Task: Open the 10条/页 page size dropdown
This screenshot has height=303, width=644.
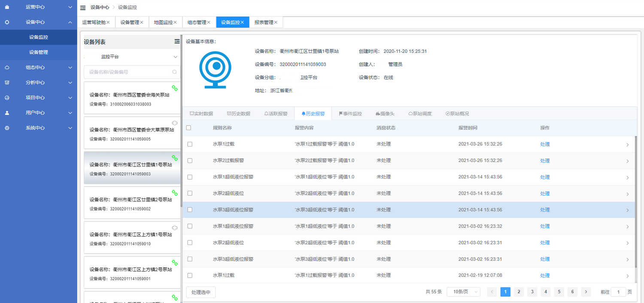Action: 464,292
